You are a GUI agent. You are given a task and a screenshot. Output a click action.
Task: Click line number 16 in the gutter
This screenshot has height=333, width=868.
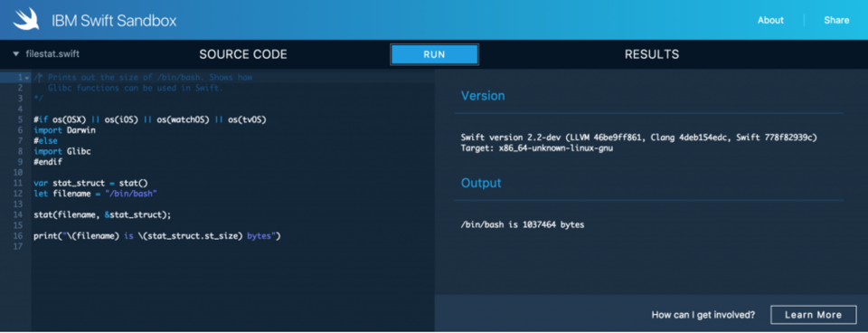pyautogui.click(x=18, y=236)
